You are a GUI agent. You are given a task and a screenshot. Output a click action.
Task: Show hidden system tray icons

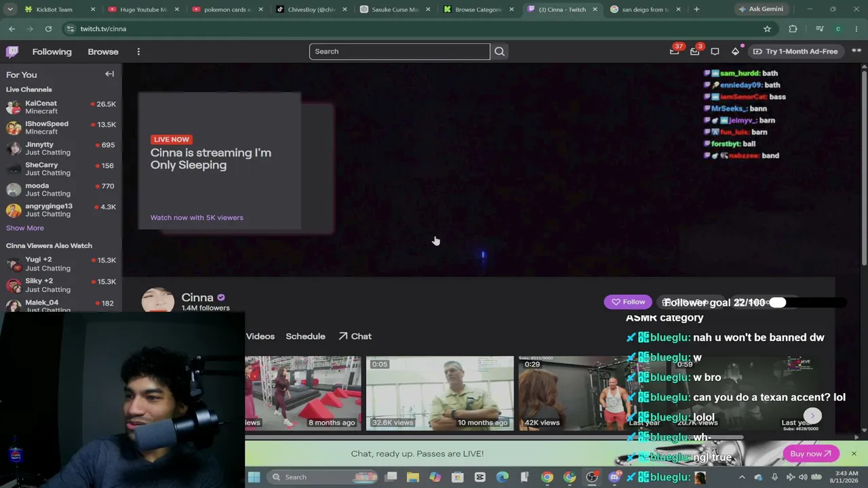(x=742, y=477)
